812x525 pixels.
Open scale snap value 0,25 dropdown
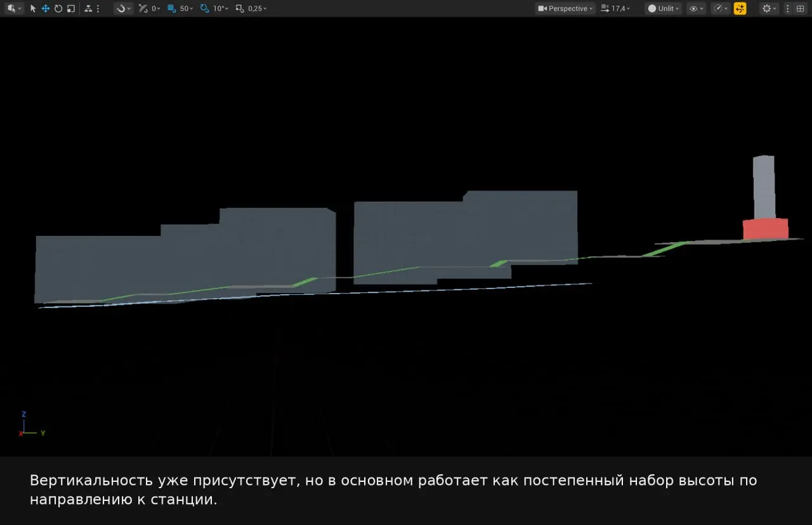pyautogui.click(x=258, y=8)
